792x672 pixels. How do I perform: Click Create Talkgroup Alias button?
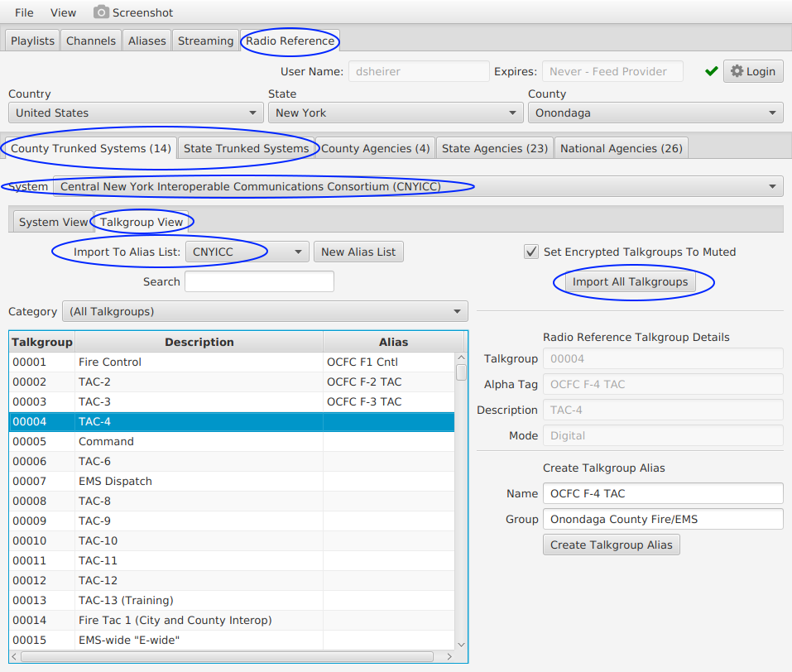click(x=612, y=545)
